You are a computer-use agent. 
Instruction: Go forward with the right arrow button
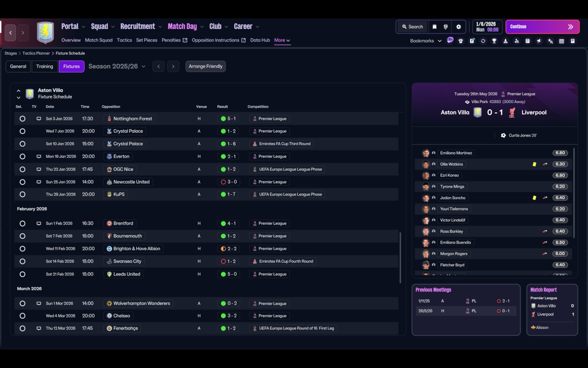pos(23,33)
